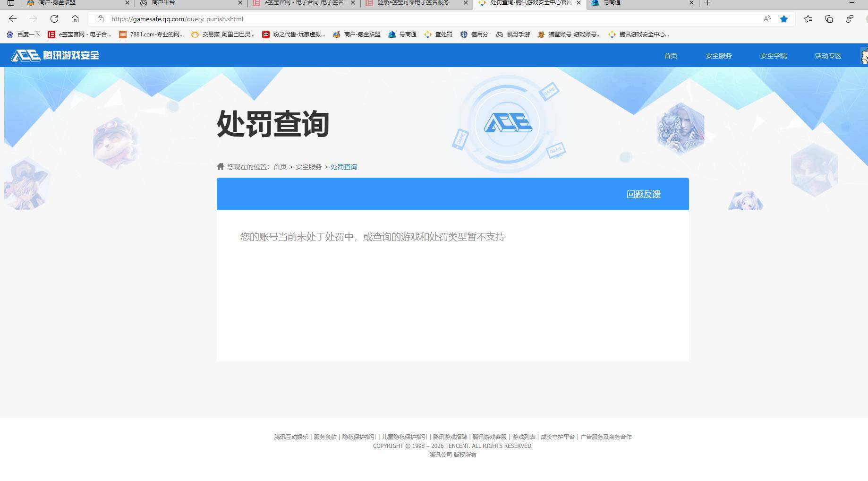Open the 7881.com bookmark icon
The image size is (868, 481).
click(x=123, y=34)
